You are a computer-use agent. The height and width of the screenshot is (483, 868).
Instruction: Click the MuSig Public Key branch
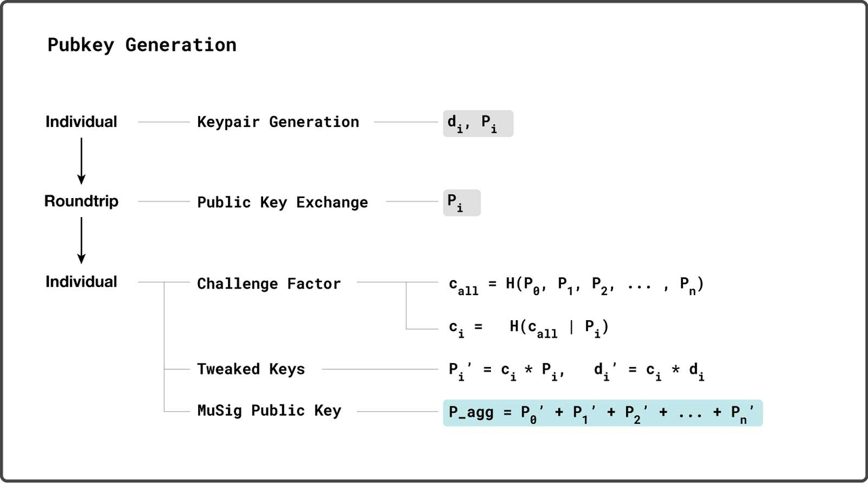(269, 410)
